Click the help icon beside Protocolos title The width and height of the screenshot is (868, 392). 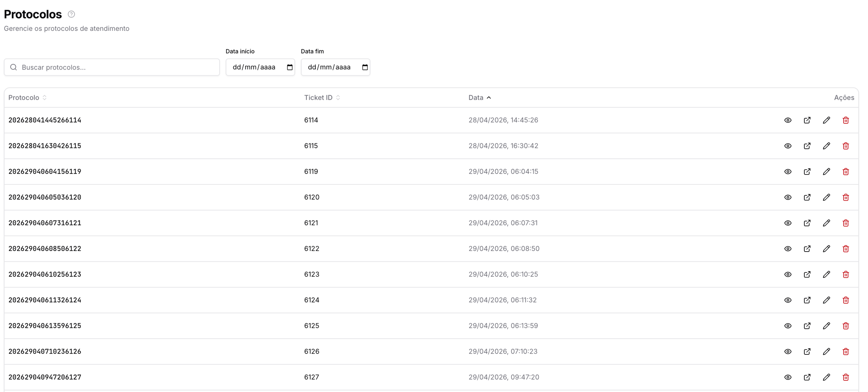(71, 14)
